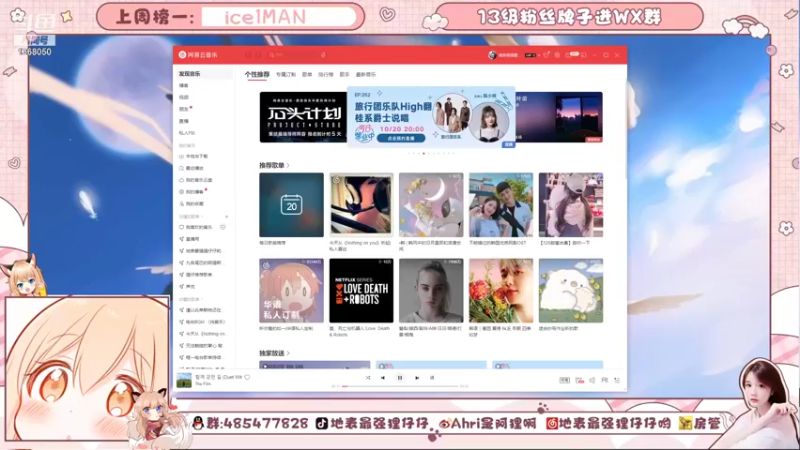Viewport: 800px width, 450px height.
Task: Open the playlist cover with red flowers
Action: click(x=501, y=290)
